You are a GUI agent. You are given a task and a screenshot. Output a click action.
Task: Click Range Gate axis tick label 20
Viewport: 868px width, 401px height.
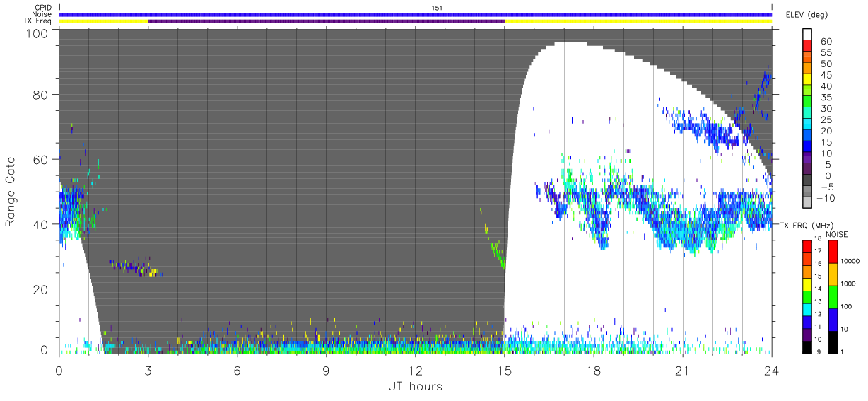(x=42, y=289)
